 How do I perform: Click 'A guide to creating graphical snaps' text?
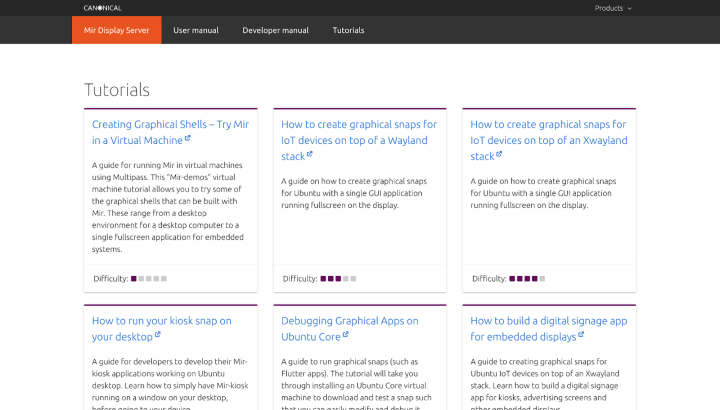pyautogui.click(x=545, y=384)
